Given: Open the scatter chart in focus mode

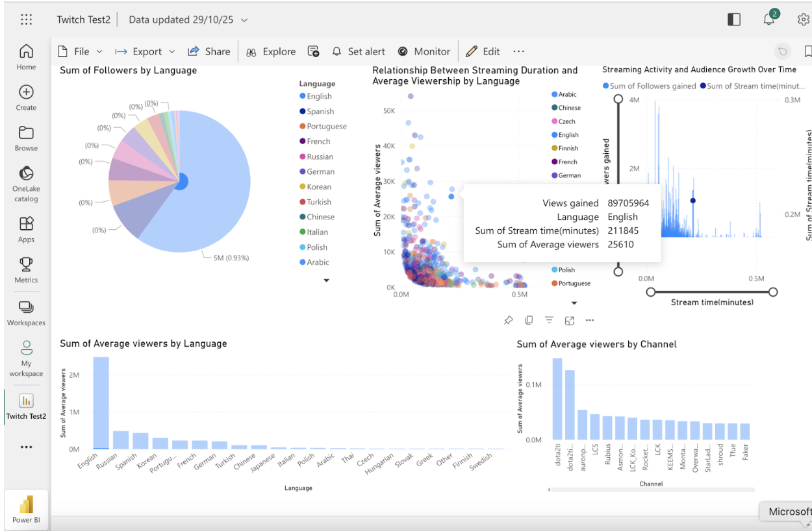Looking at the screenshot, I should (x=569, y=320).
